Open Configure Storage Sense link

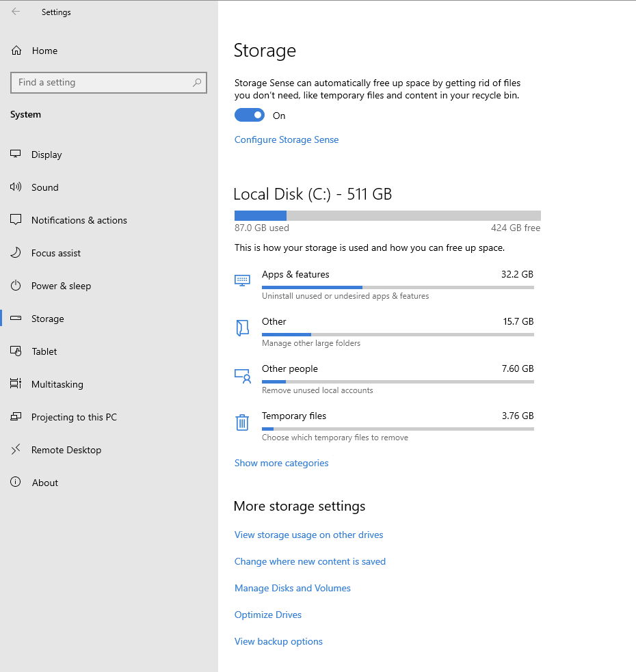[x=286, y=139]
